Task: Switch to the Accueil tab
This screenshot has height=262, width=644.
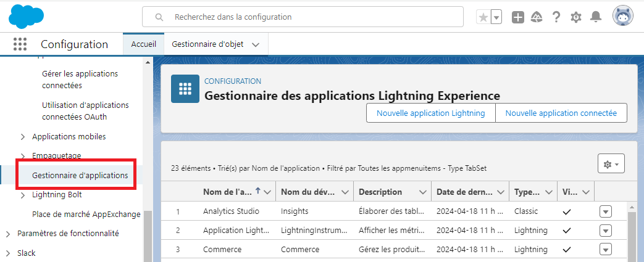Action: 144,44
